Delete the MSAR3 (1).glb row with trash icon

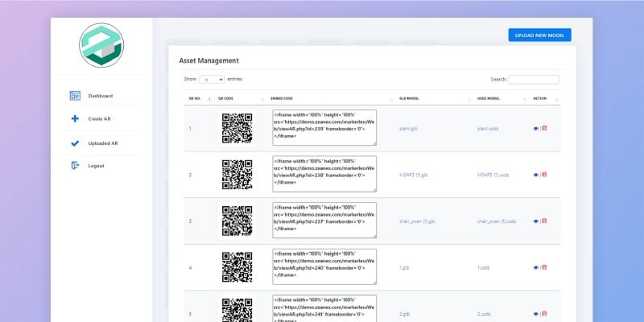(x=544, y=175)
